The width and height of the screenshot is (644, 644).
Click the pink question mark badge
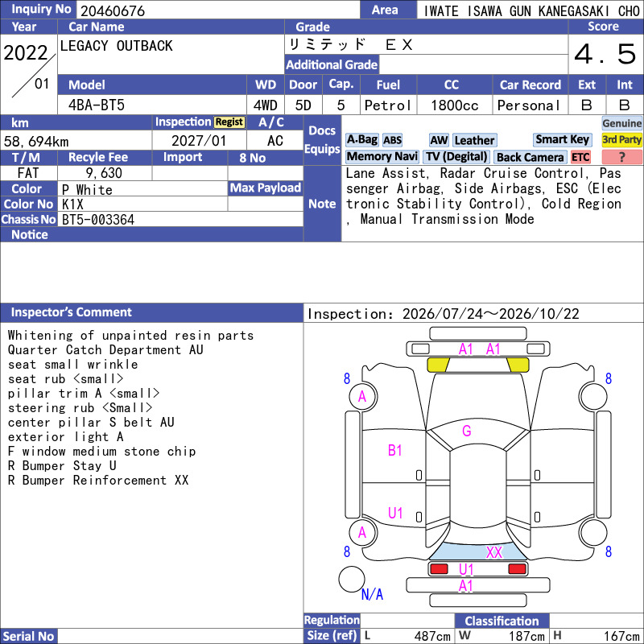621,157
